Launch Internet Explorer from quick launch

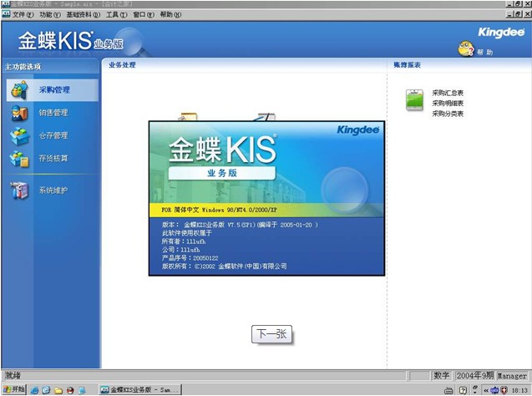(34, 390)
